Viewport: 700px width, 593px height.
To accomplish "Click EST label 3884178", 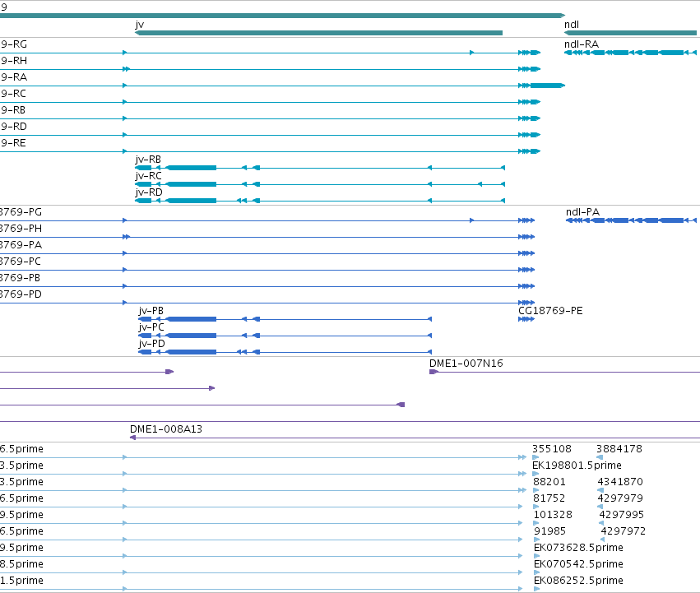I will 619,449.
